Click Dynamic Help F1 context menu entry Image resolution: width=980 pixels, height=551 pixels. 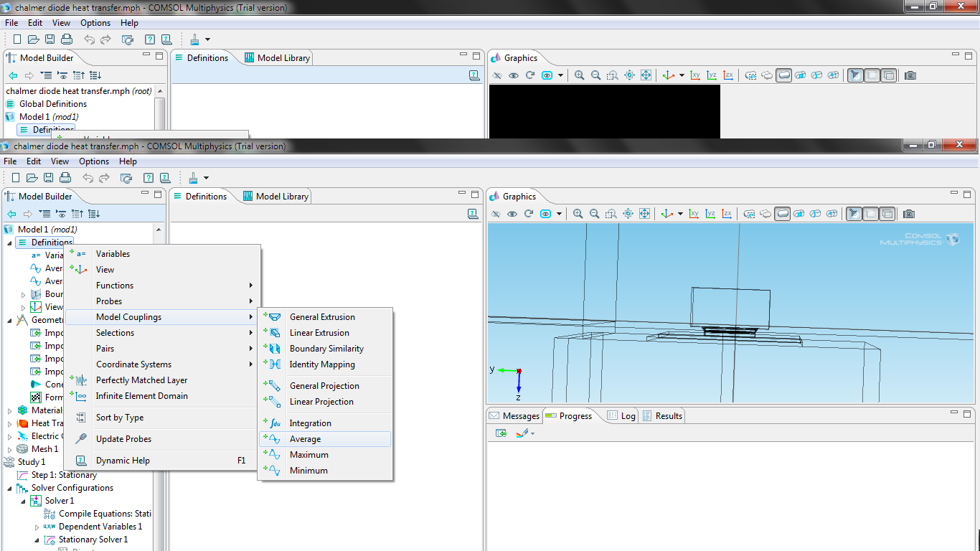tap(162, 461)
